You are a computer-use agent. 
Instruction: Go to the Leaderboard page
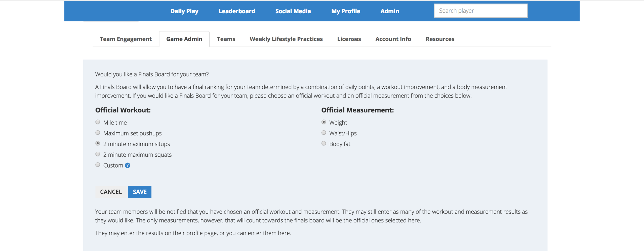coord(237,11)
